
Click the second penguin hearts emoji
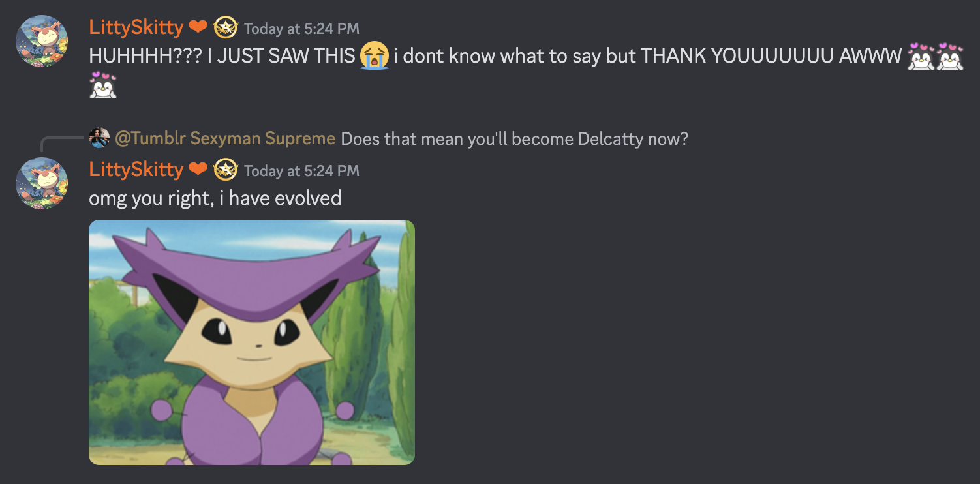tap(950, 56)
